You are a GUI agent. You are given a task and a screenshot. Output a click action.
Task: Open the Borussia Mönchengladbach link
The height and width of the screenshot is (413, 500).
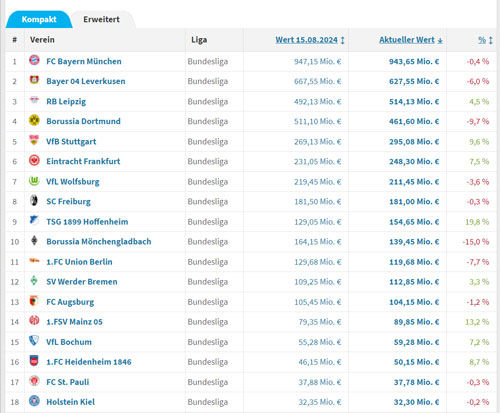point(99,242)
